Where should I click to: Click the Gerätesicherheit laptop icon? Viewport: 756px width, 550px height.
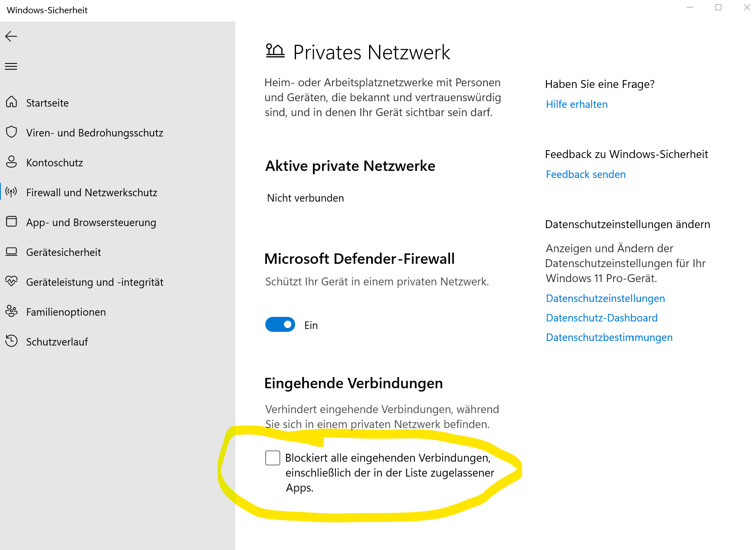click(12, 251)
